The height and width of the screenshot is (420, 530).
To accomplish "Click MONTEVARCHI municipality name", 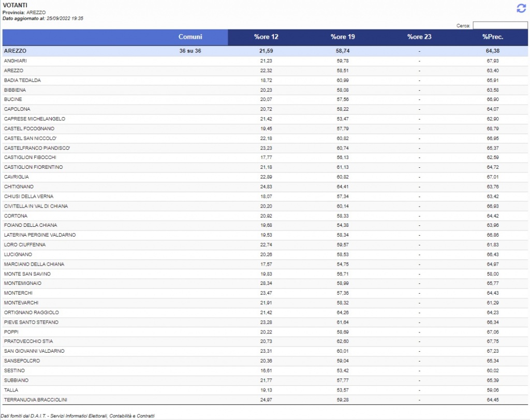I will click(x=21, y=303).
